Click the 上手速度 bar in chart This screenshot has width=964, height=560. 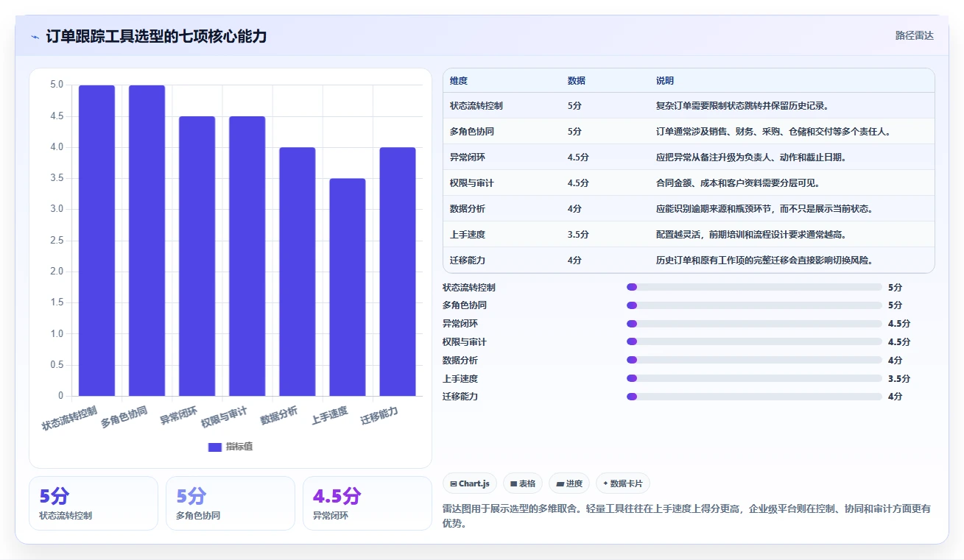tap(347, 287)
